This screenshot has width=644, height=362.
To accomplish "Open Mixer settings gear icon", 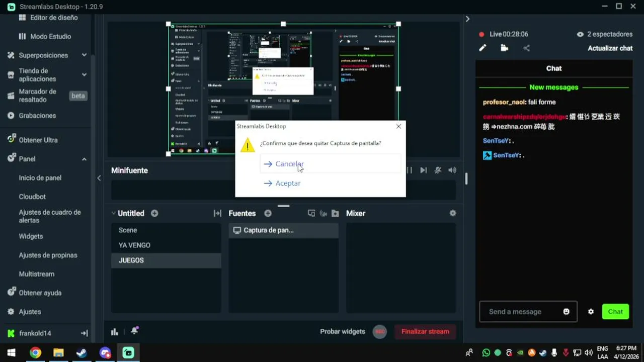I will 453,213.
